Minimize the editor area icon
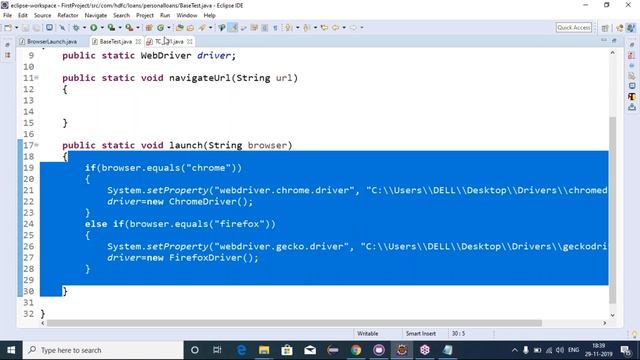The width and height of the screenshot is (640, 360). (604, 40)
